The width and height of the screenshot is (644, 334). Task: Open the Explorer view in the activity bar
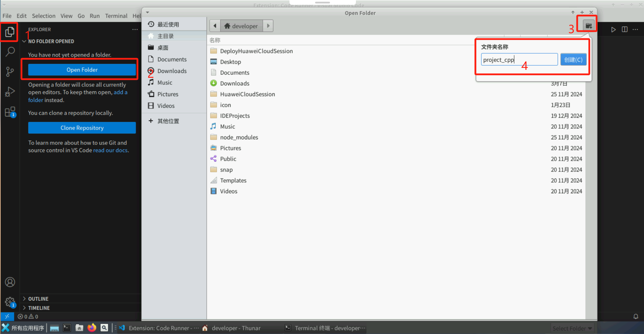click(9, 32)
